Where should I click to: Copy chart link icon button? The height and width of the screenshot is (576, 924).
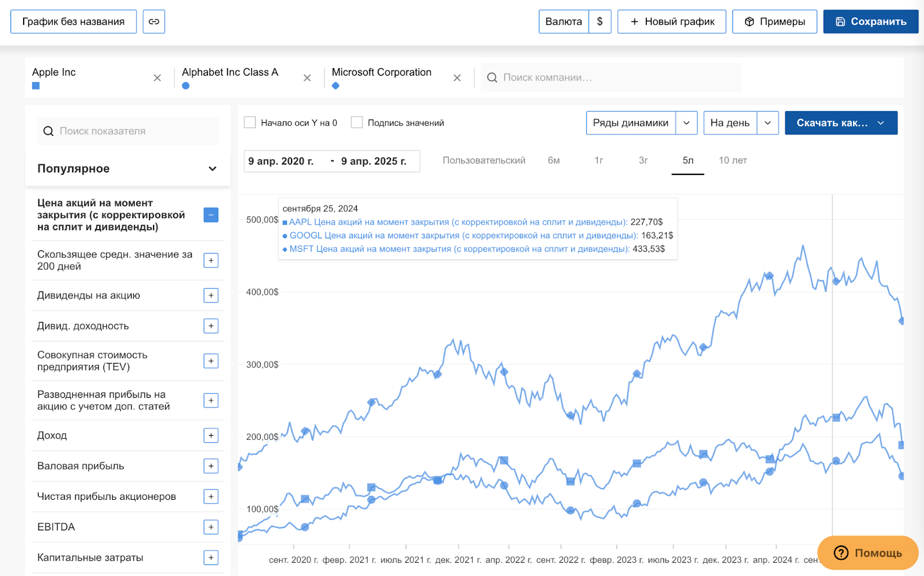154,21
